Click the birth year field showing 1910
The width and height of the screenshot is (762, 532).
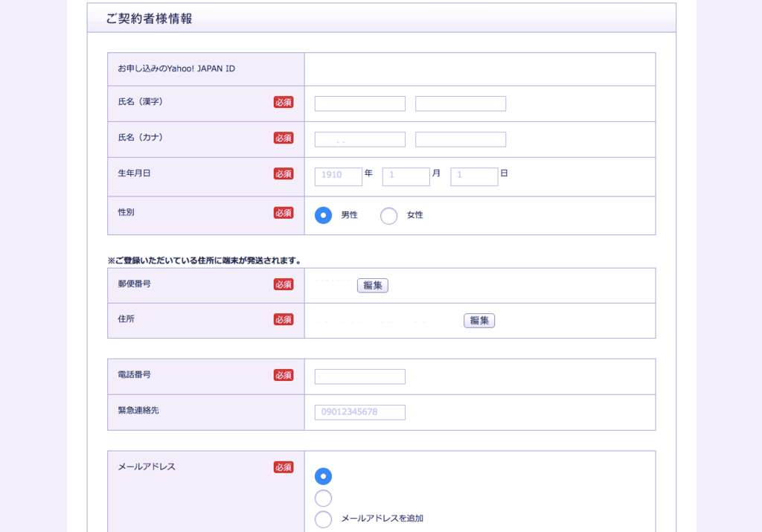[x=338, y=176]
